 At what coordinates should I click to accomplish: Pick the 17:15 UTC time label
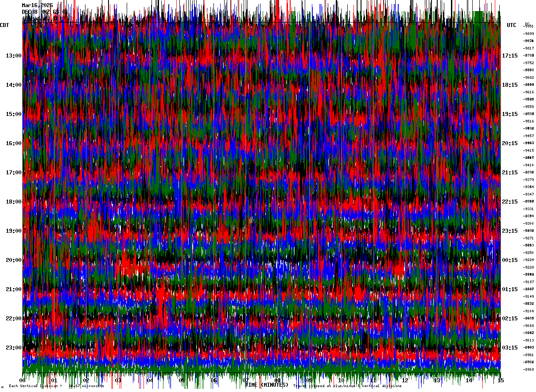510,56
